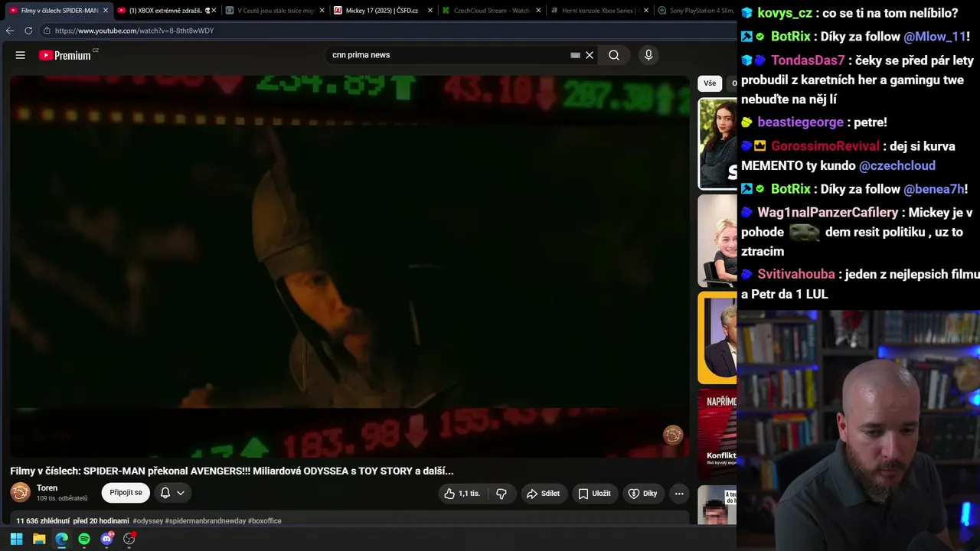View site information icon in the address bar
The height and width of the screenshot is (551, 980).
tap(47, 31)
